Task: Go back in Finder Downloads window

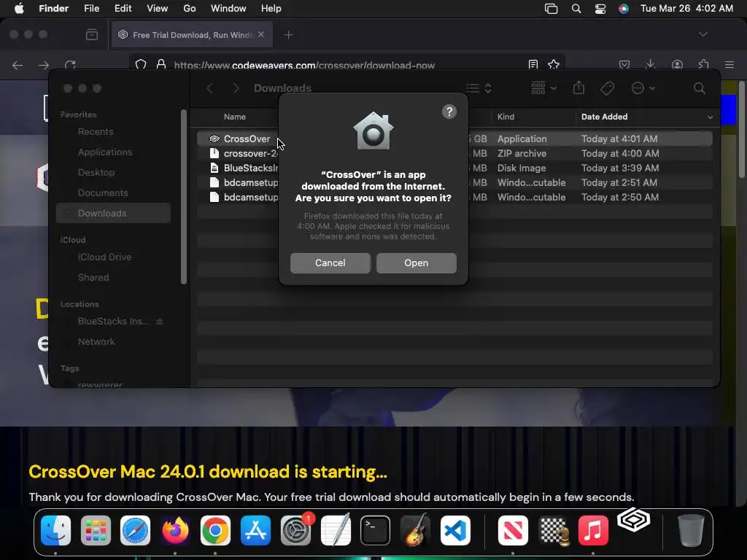Action: coord(209,88)
